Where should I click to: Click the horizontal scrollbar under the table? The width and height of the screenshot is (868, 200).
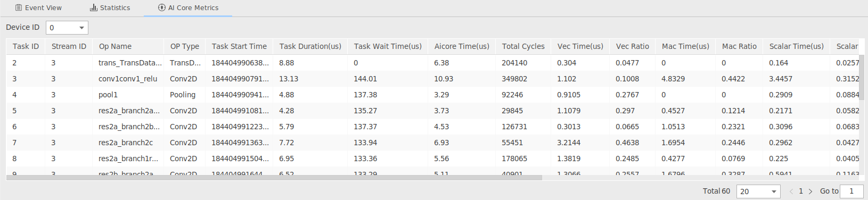[274, 178]
